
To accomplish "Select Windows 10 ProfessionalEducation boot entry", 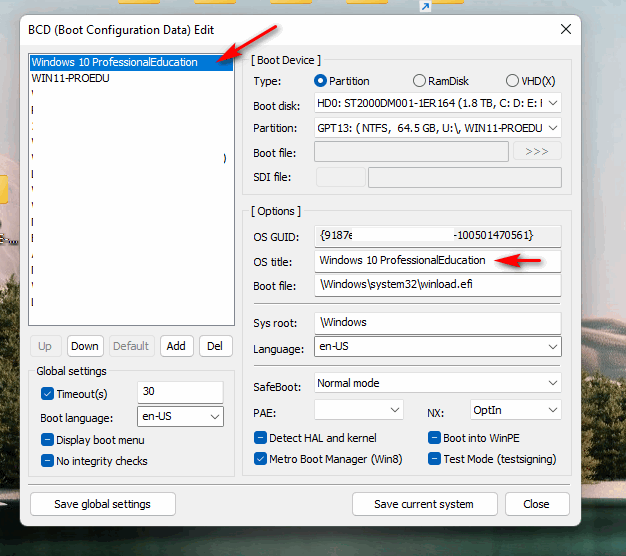I will [x=131, y=62].
